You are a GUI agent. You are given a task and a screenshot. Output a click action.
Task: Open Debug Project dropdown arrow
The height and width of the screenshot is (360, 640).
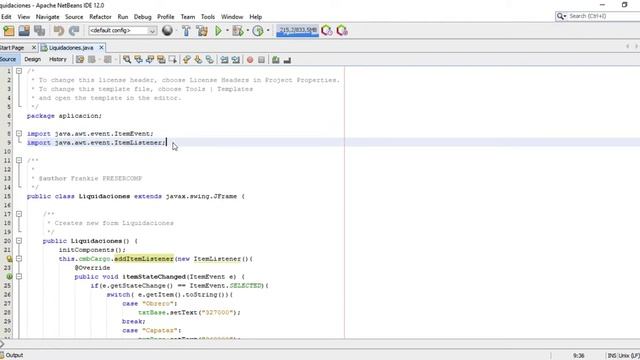click(x=247, y=31)
